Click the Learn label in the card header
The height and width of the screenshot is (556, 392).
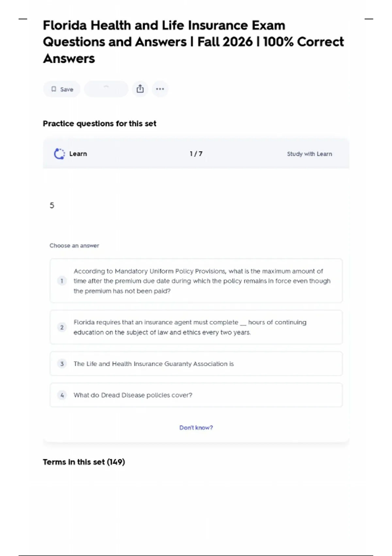[78, 154]
